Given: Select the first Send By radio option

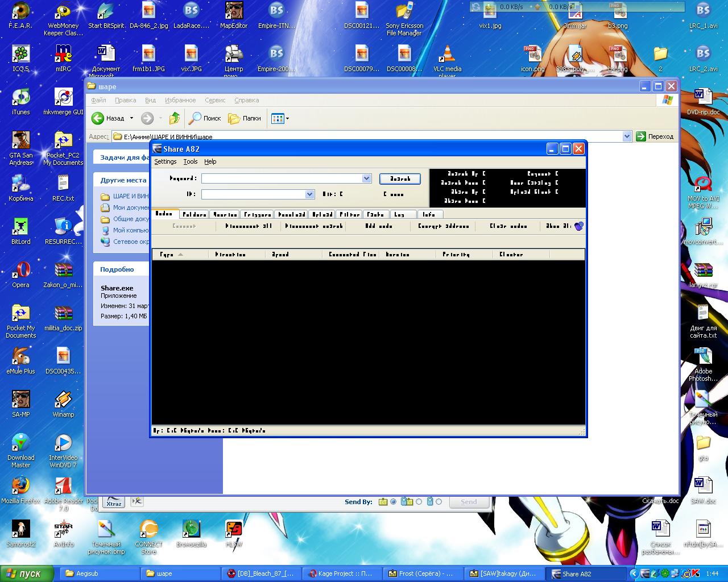Looking at the screenshot, I should (x=393, y=502).
